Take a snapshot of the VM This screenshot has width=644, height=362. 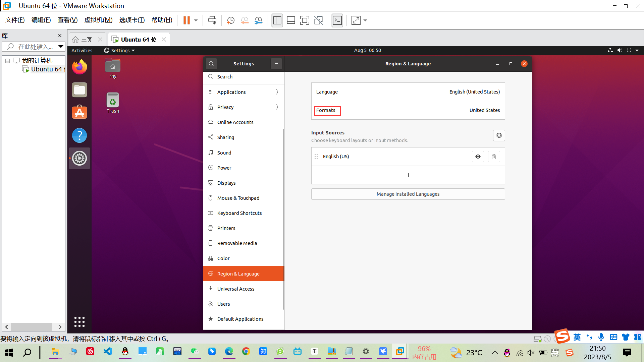tap(230, 20)
